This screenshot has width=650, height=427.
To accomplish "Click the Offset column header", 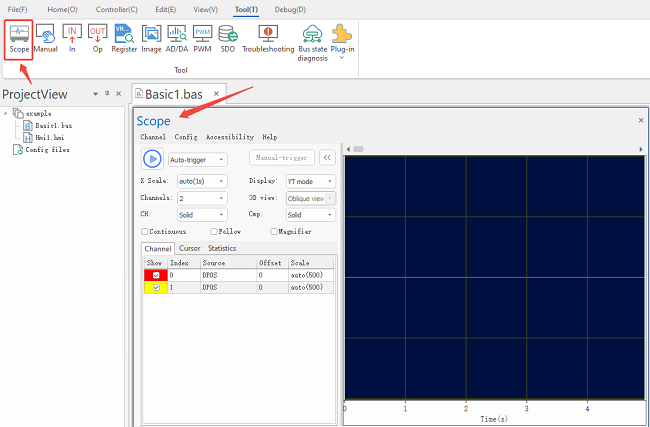I will pos(272,263).
